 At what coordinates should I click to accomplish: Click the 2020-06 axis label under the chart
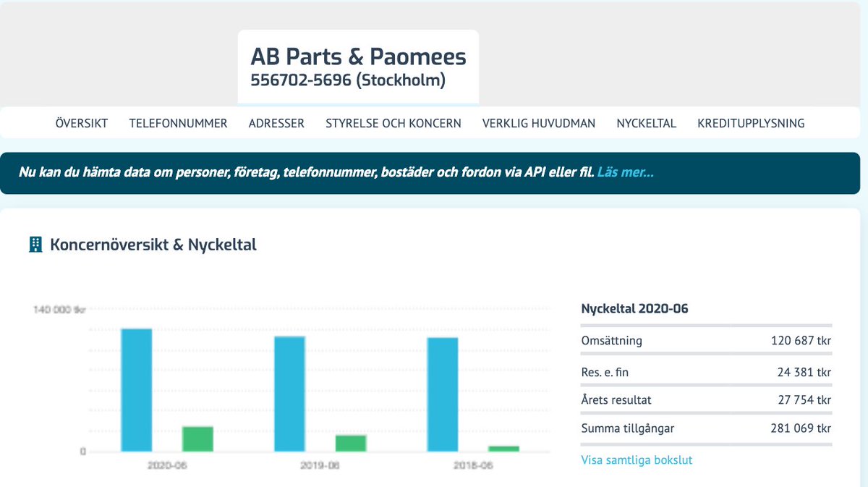click(167, 465)
